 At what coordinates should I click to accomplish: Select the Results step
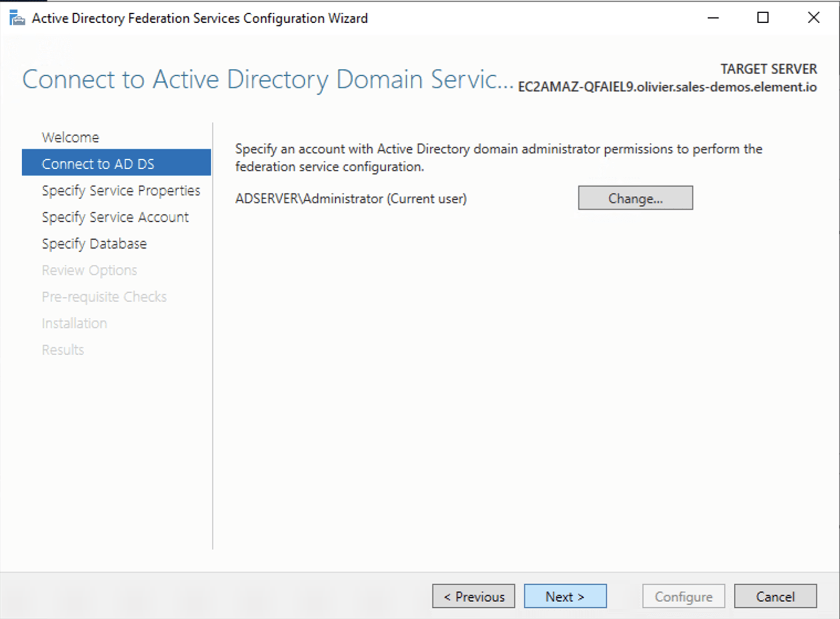(x=63, y=350)
